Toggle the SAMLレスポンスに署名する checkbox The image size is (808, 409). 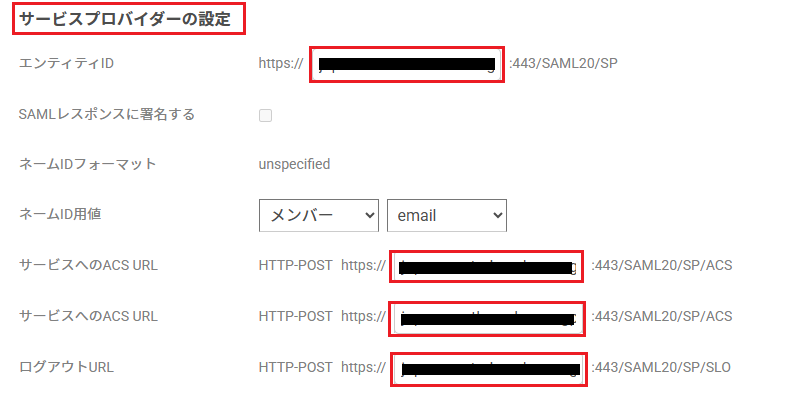pyautogui.click(x=265, y=115)
